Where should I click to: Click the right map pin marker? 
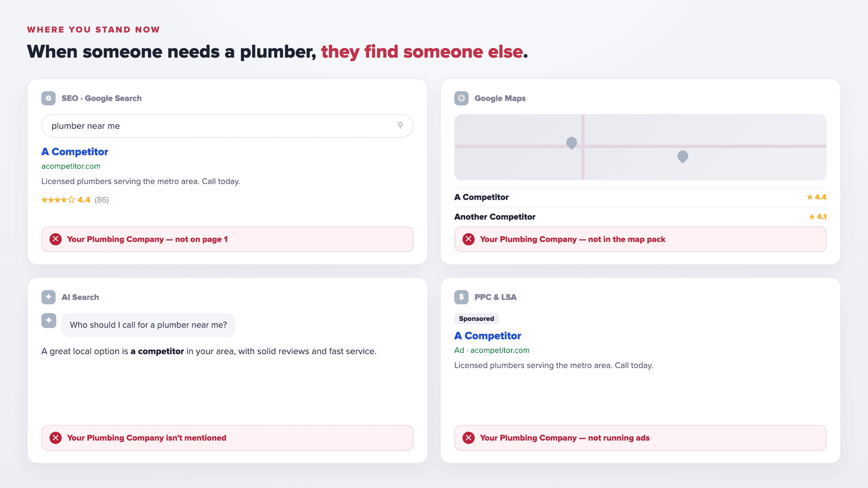683,157
